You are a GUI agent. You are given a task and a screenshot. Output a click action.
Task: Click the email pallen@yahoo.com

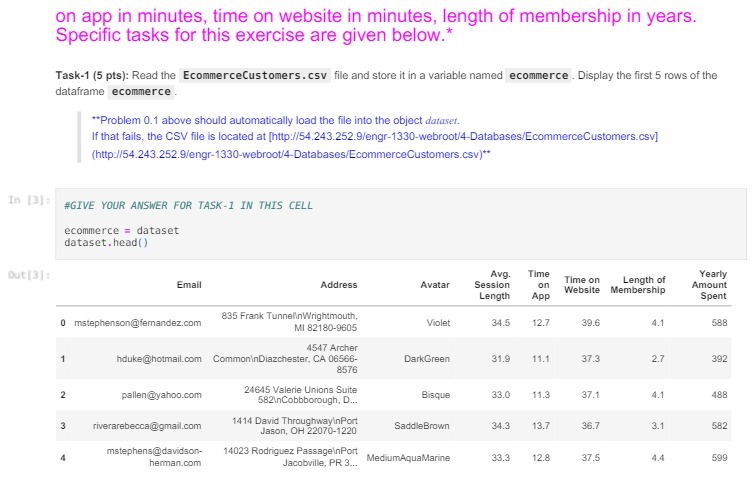[161, 395]
